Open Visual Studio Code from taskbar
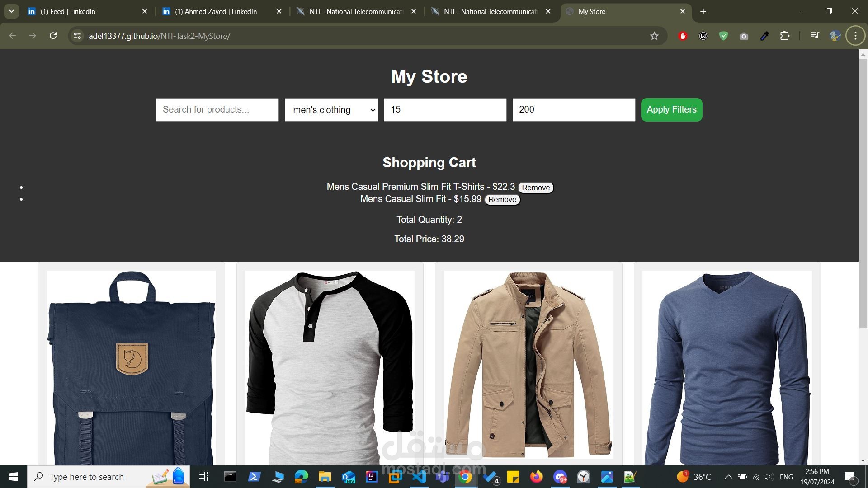 [x=419, y=477]
